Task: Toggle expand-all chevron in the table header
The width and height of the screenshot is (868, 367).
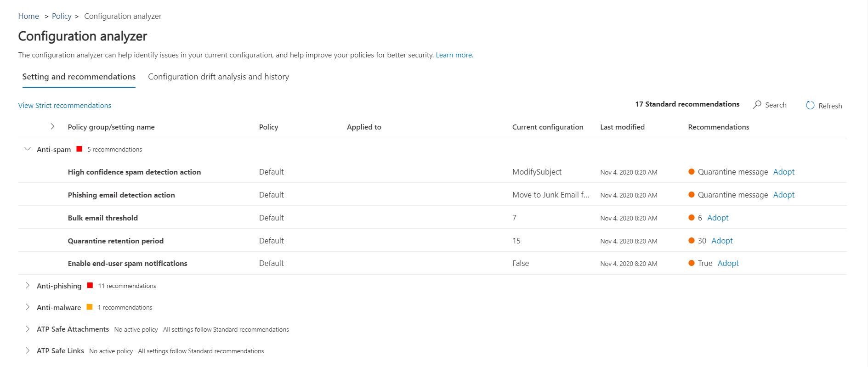Action: (x=52, y=126)
